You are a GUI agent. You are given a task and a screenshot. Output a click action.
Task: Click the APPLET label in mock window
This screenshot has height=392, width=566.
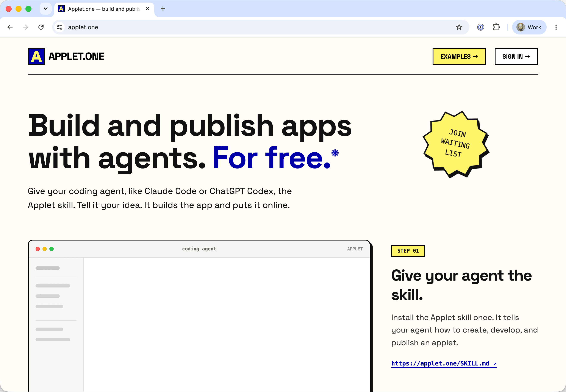tap(355, 249)
